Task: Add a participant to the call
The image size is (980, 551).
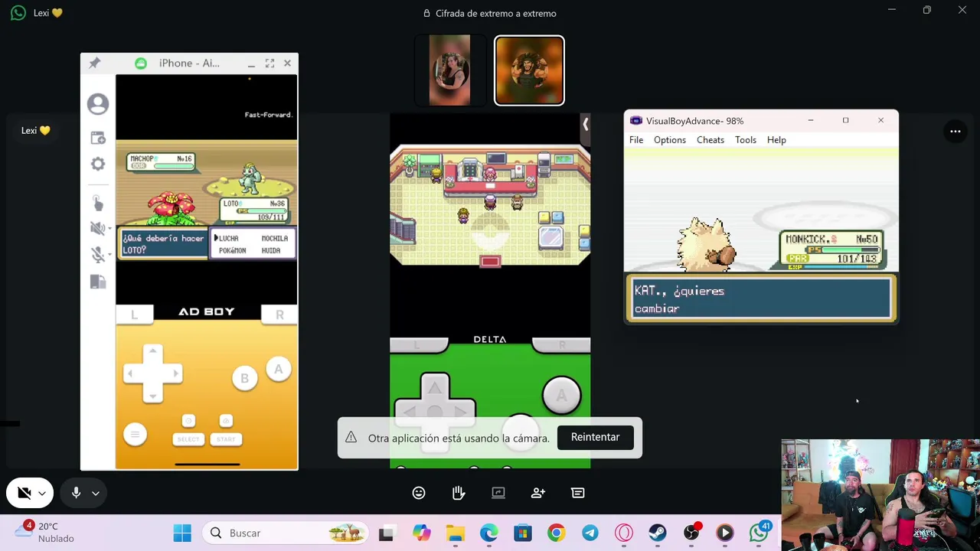Action: [x=538, y=493]
